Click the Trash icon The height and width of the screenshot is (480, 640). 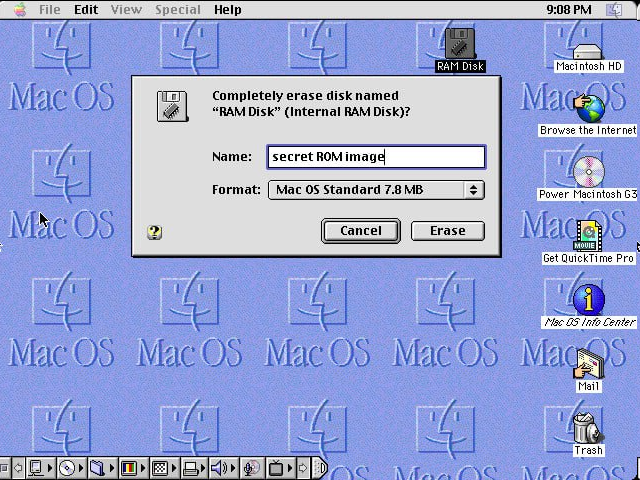pos(588,428)
